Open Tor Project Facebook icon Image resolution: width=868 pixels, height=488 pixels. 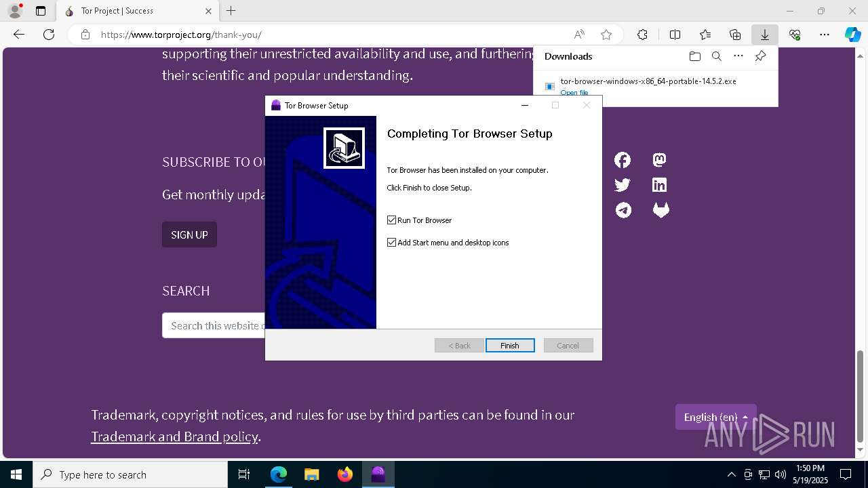point(623,160)
